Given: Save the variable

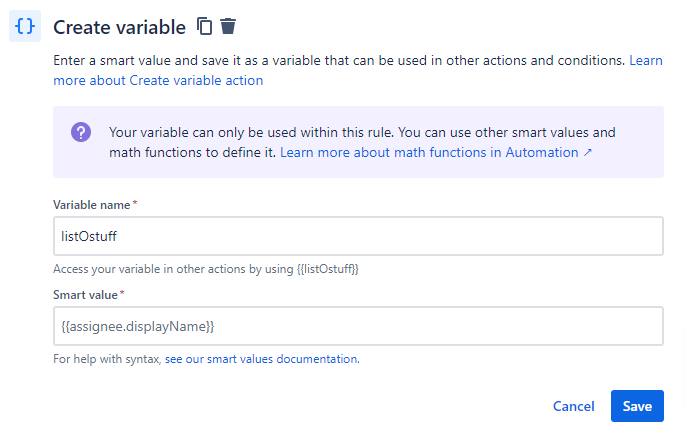Looking at the screenshot, I should point(637,406).
